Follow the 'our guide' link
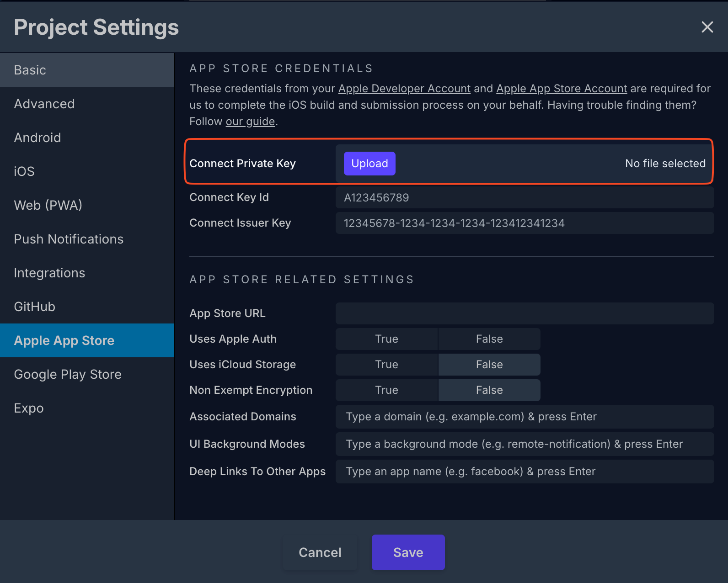 point(250,122)
